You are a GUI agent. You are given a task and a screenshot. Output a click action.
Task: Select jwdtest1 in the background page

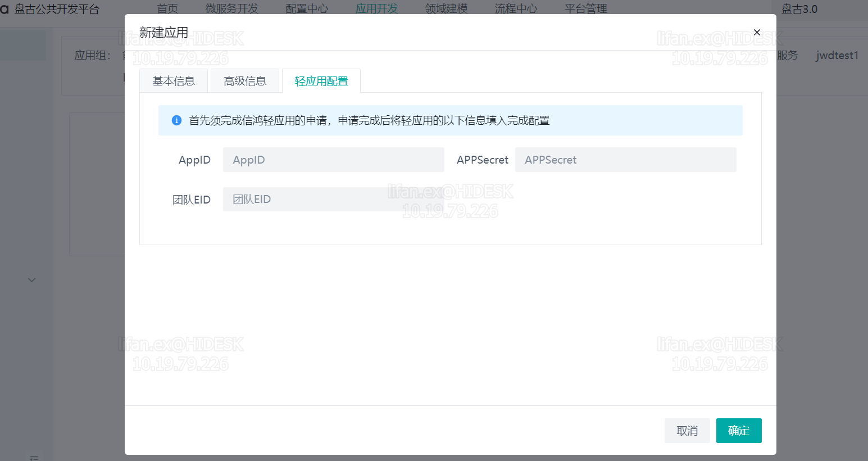tap(837, 55)
